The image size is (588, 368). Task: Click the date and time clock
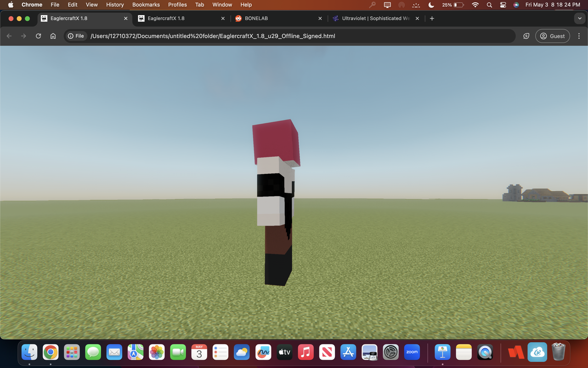pos(553,5)
